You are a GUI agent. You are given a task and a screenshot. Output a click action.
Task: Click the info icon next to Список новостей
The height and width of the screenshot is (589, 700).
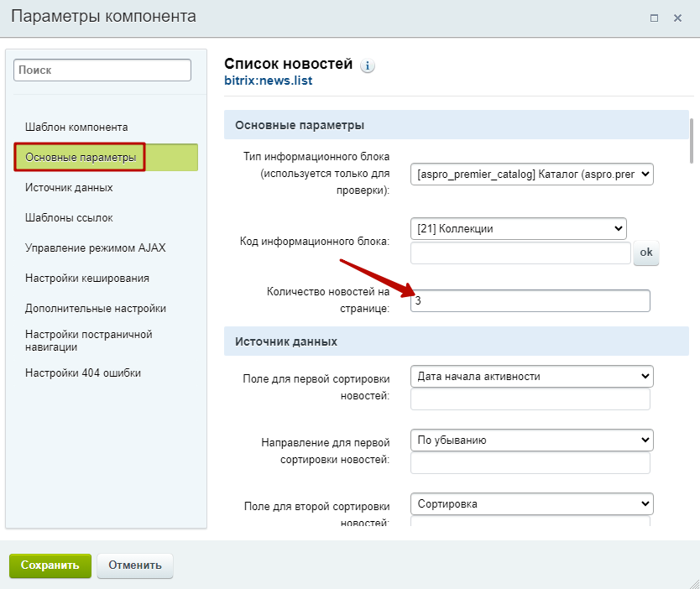tap(368, 65)
